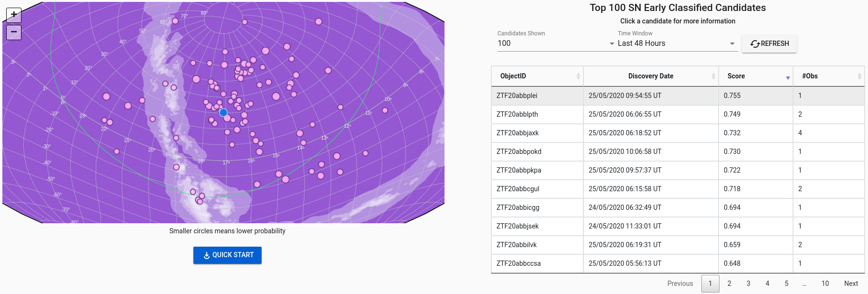Click discovery date 25/05/2020 10:06:58 UT
The width and height of the screenshot is (868, 294).
(625, 152)
